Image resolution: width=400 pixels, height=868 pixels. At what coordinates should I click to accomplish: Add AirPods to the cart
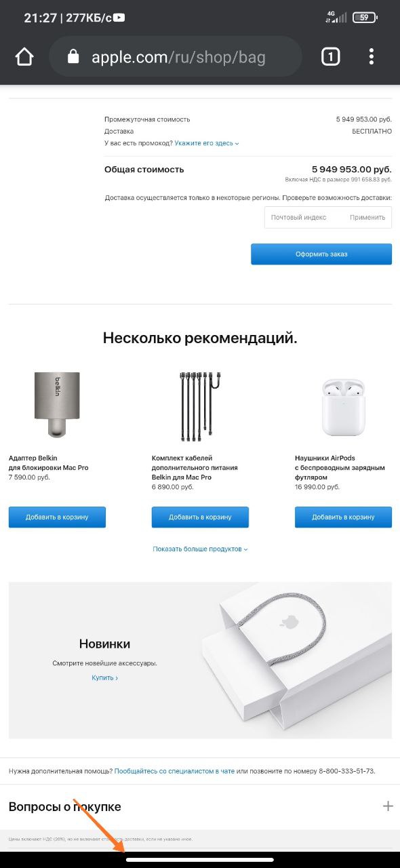[343, 517]
